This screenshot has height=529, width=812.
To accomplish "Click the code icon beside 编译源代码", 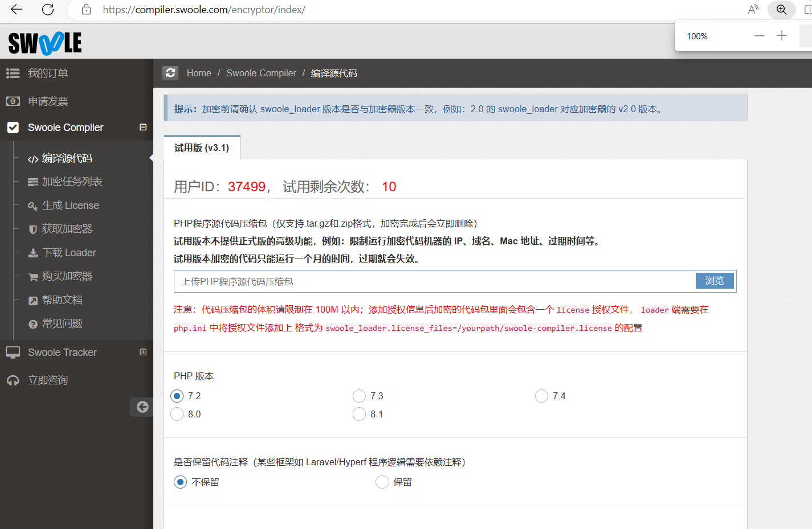I will 33,159.
